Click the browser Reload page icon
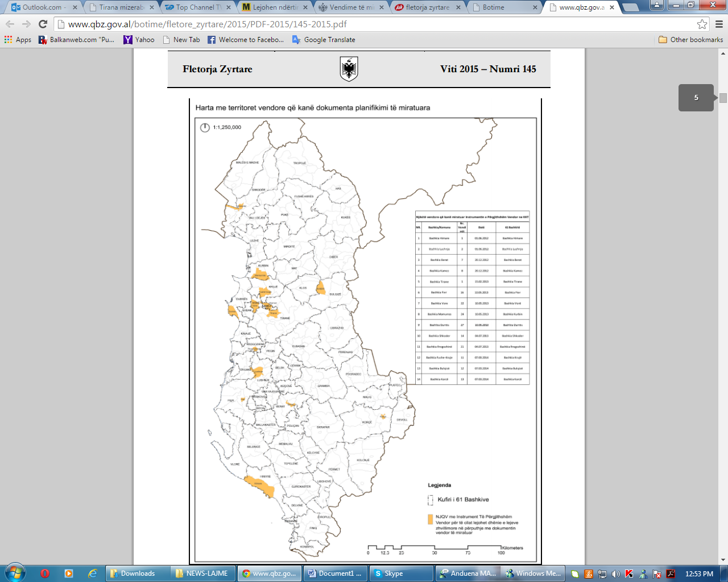This screenshot has width=728, height=582. pyautogui.click(x=43, y=24)
